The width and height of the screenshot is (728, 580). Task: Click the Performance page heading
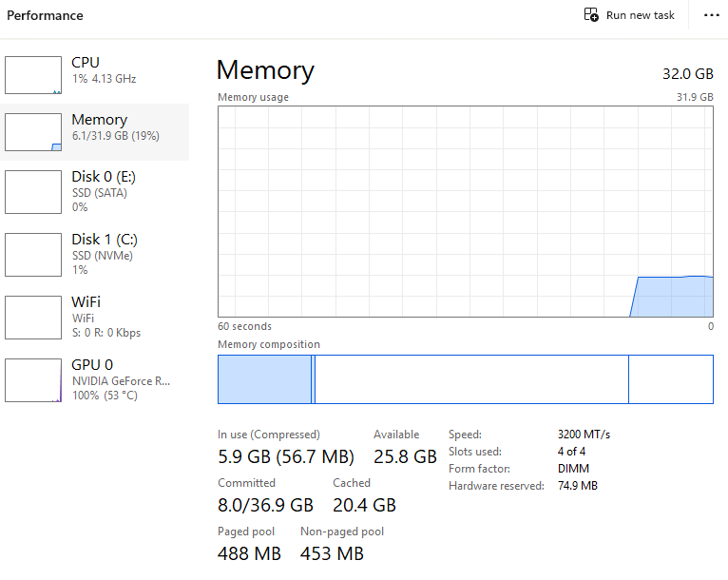click(x=45, y=15)
